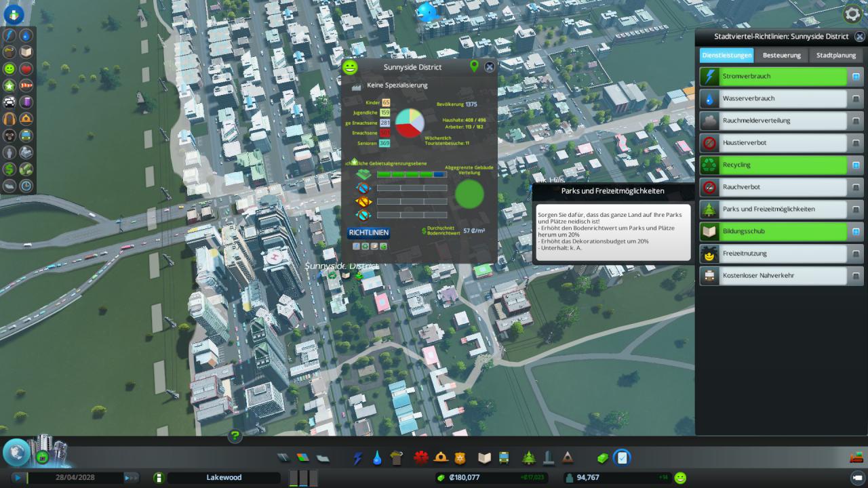Enable Parks und Freizeitmöglichkeiten checkbox
This screenshot has height=488, width=868.
click(x=856, y=209)
